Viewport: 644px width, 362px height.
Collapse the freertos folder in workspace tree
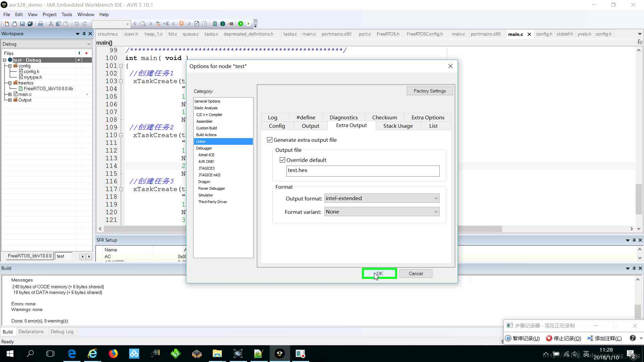[x=10, y=83]
